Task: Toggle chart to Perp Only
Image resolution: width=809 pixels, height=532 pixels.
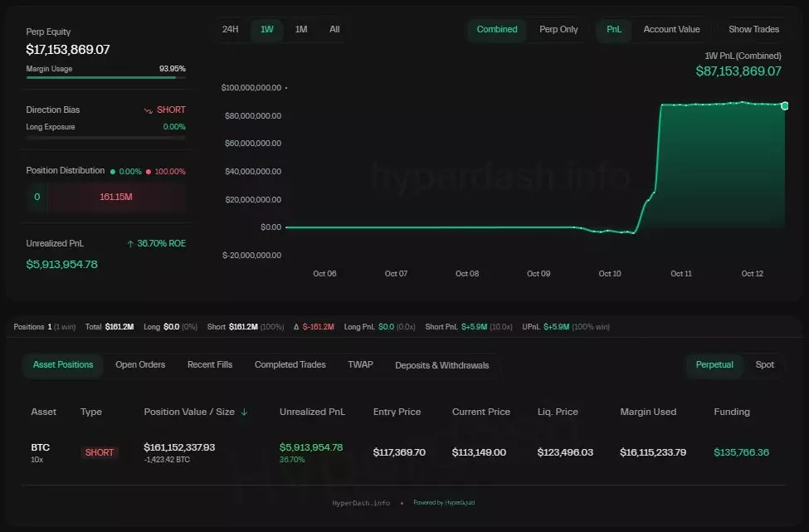Action: 558,29
